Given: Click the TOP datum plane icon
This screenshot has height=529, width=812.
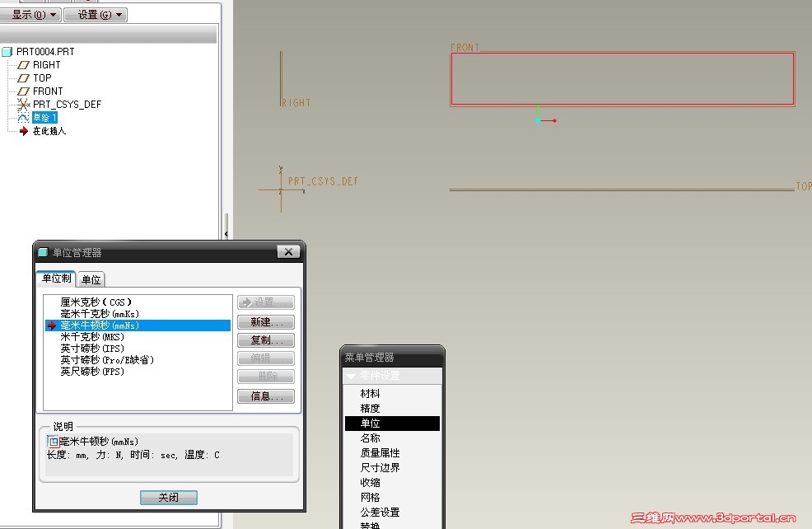Looking at the screenshot, I should click(23, 78).
